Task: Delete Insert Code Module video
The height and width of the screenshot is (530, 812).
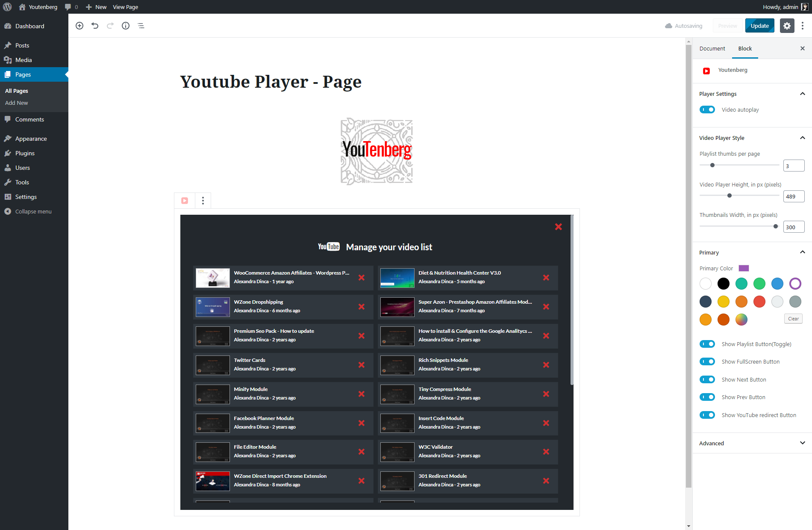Action: [x=546, y=423]
